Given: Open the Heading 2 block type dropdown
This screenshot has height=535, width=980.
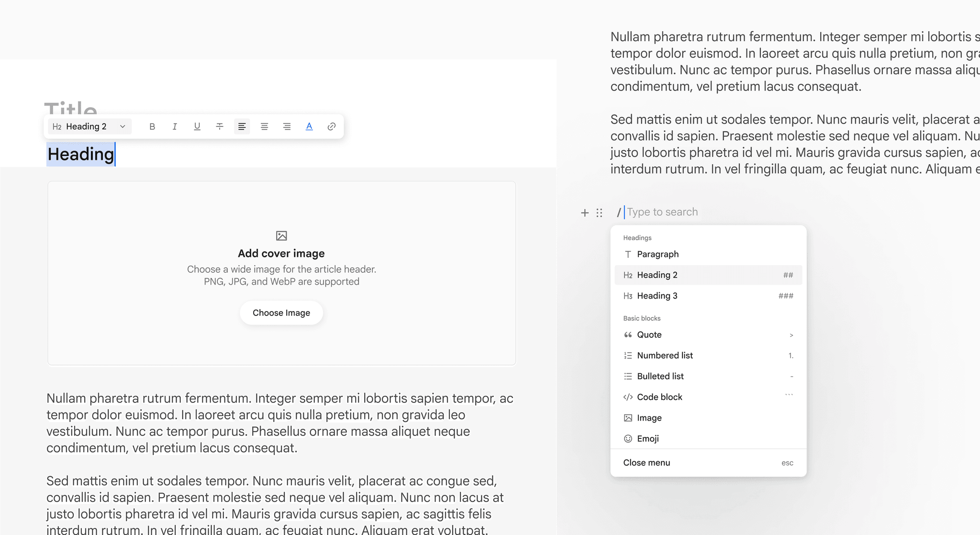Looking at the screenshot, I should point(89,127).
